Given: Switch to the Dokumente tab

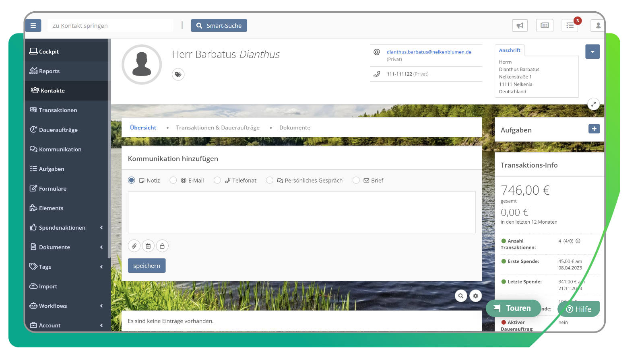Looking at the screenshot, I should (295, 128).
